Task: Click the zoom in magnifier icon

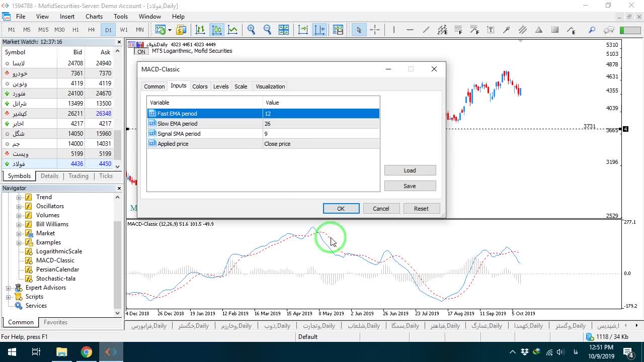Action: tap(251, 30)
